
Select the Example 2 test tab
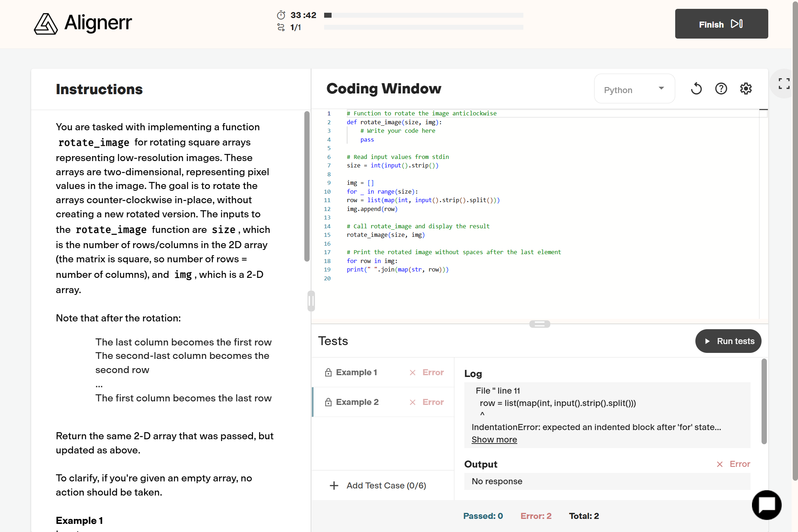[383, 402]
